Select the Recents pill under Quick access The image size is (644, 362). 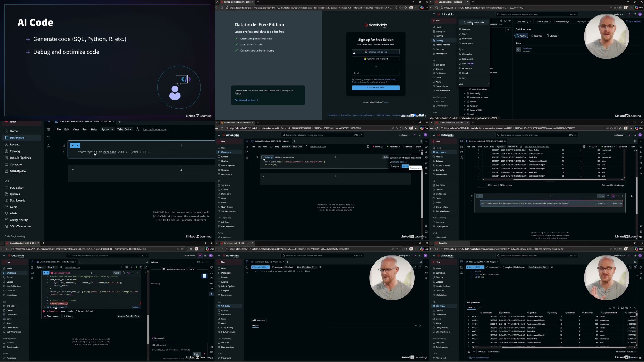522,36
